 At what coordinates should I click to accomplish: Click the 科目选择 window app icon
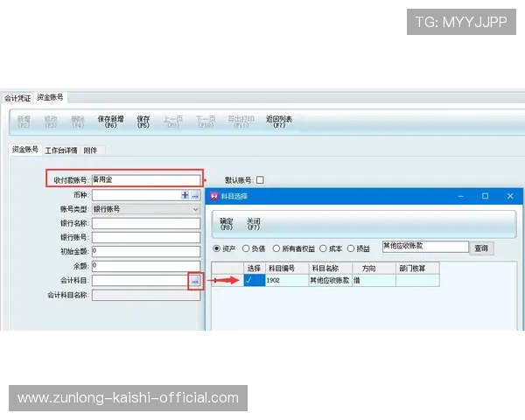pyautogui.click(x=214, y=196)
